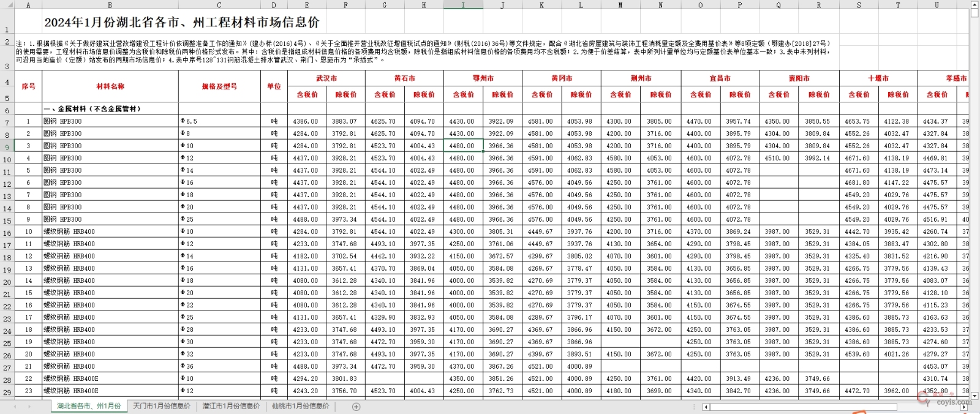Select row 1 header

tap(7, 21)
